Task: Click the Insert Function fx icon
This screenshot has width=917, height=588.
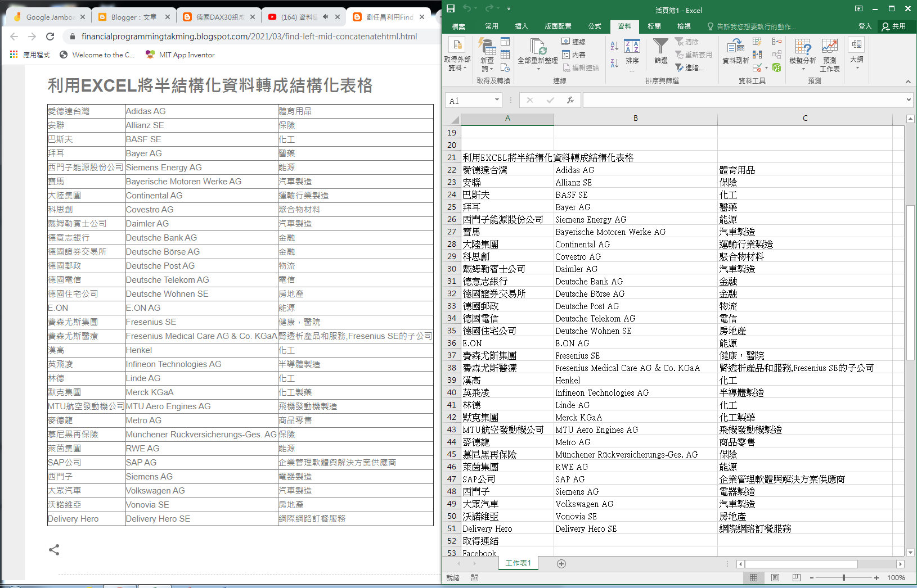Action: (570, 100)
